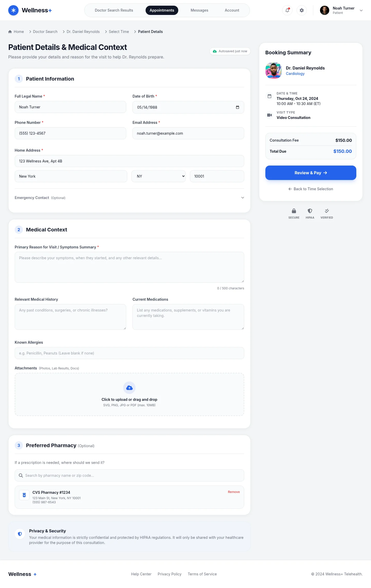Image resolution: width=371 pixels, height=588 pixels.
Task: Click the Home icon in breadcrumb
Action: coord(10,32)
